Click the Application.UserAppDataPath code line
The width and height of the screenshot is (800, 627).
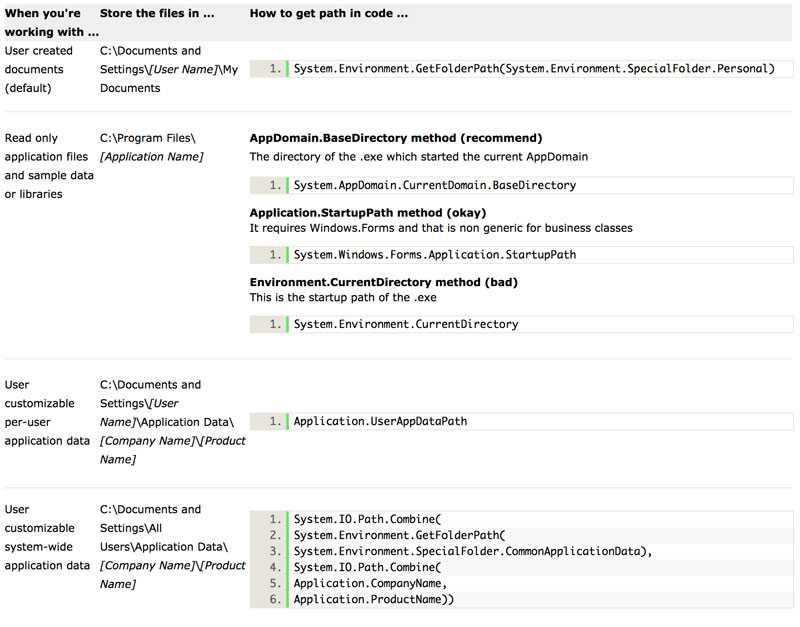(x=380, y=421)
